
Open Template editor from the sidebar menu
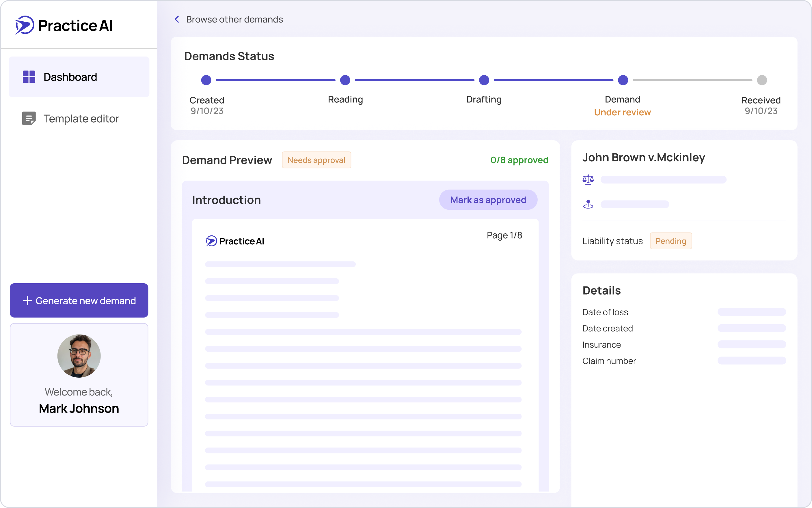[x=81, y=118]
